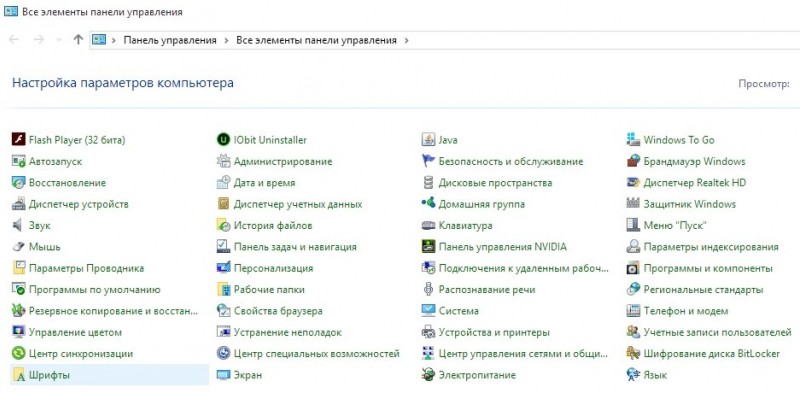The image size is (800, 393).
Task: Open Учетные записи пользователей link
Action: 717,332
